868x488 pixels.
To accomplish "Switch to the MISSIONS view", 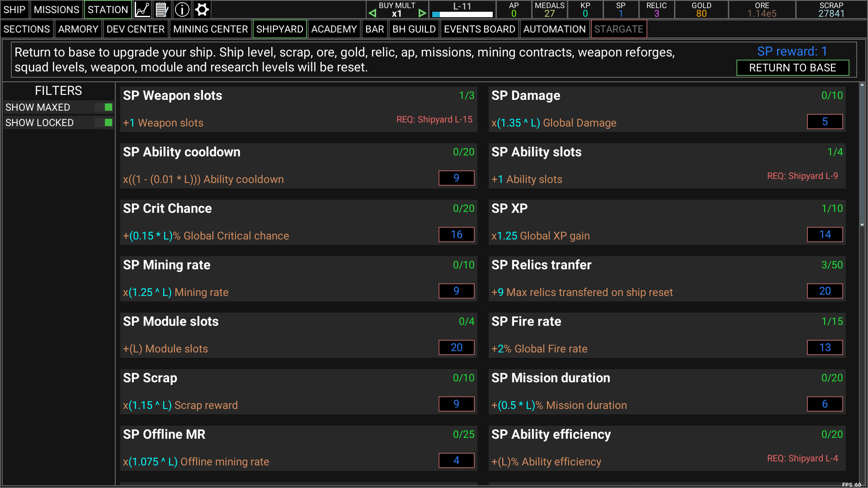I will [56, 9].
